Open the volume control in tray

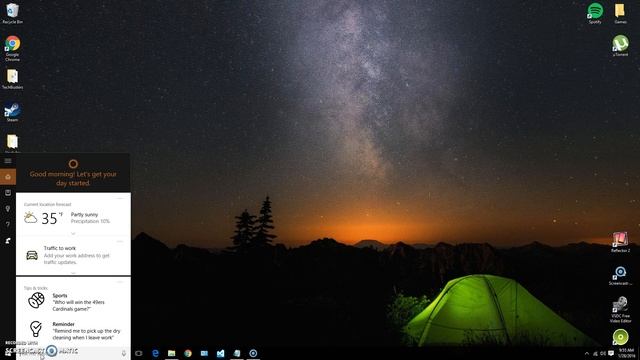(603, 353)
